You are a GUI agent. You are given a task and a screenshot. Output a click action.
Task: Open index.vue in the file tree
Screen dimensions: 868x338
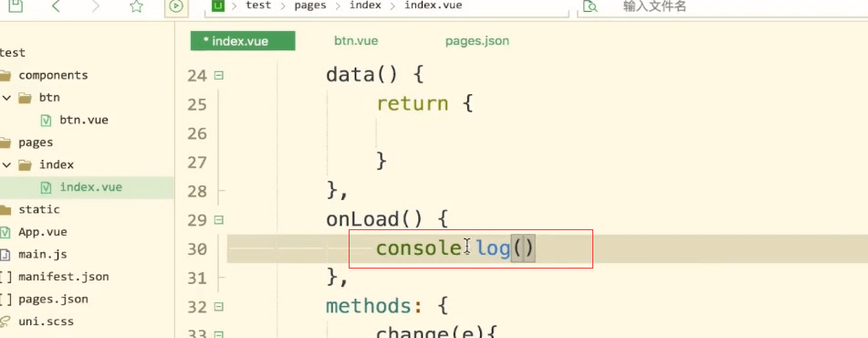(90, 187)
